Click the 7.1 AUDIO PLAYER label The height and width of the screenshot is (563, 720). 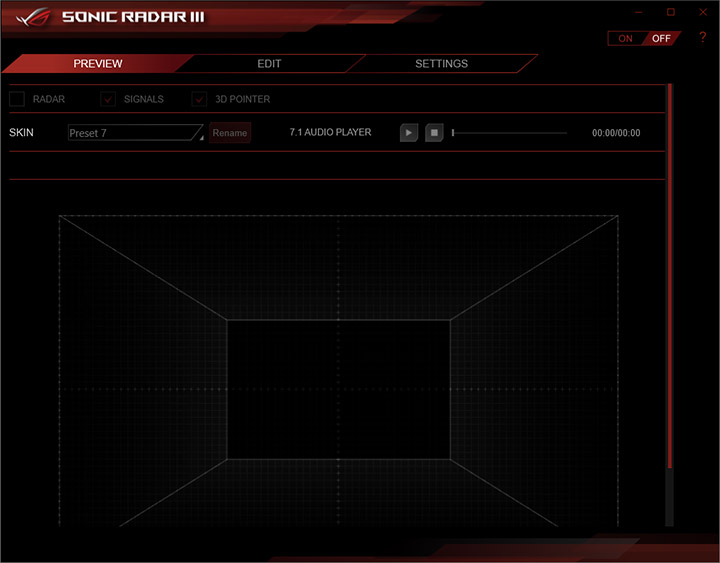click(330, 132)
